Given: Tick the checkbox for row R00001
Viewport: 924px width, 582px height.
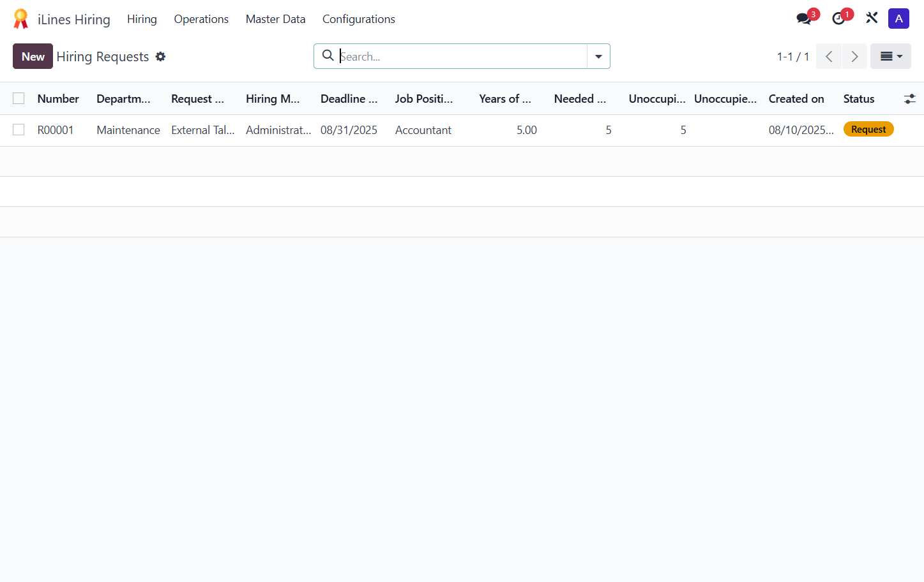Looking at the screenshot, I should pos(19,130).
